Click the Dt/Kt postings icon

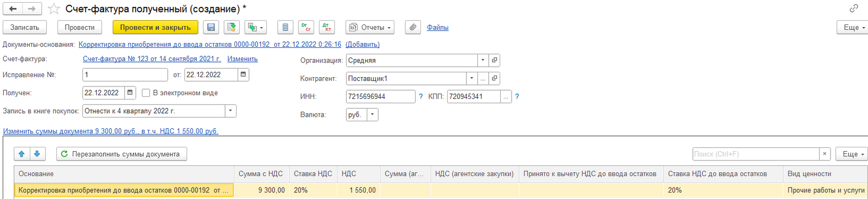click(x=327, y=27)
